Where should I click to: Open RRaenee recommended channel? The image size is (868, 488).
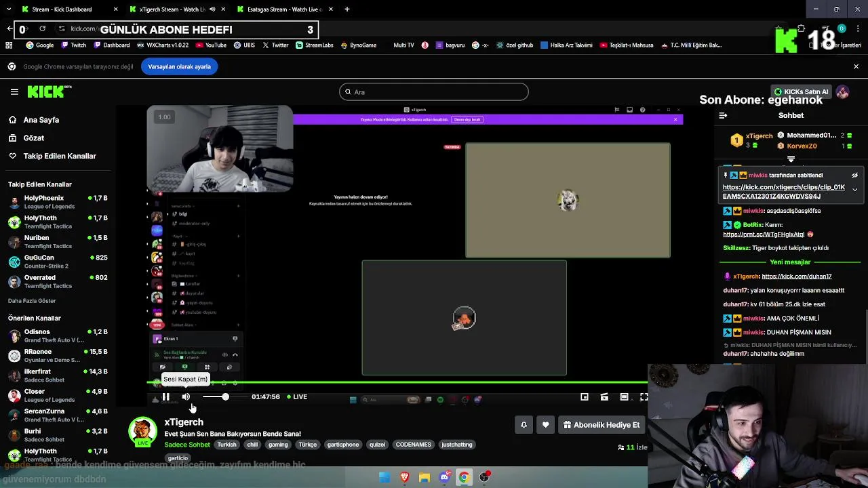58,355
